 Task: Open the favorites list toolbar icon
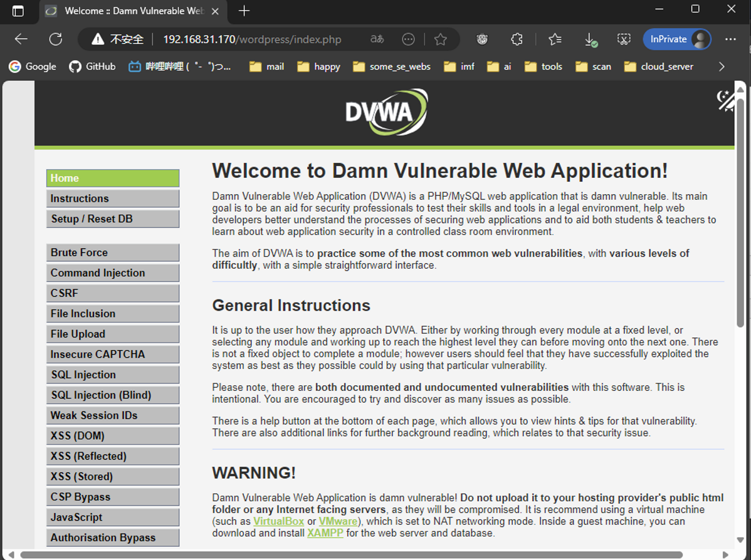(555, 39)
